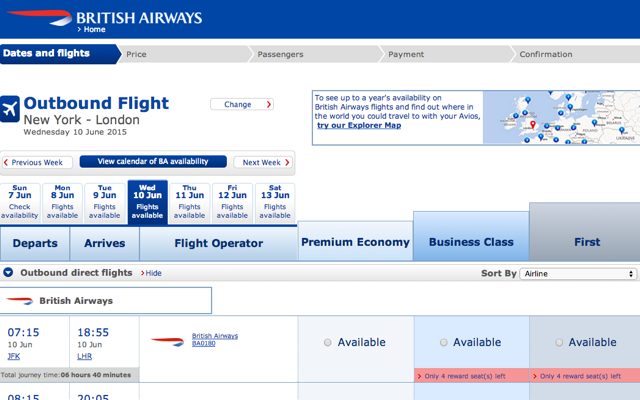
Task: Hide the outbound direct flights list
Action: coord(151,273)
